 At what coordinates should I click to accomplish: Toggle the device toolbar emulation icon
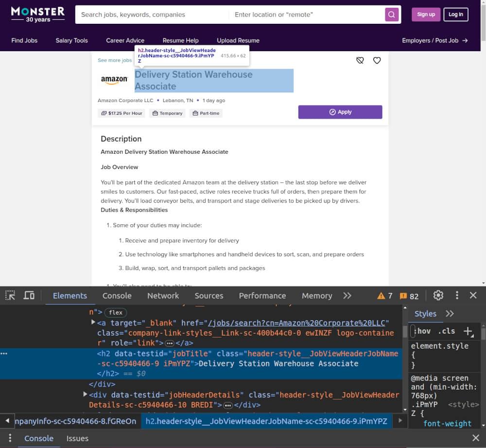tap(29, 295)
